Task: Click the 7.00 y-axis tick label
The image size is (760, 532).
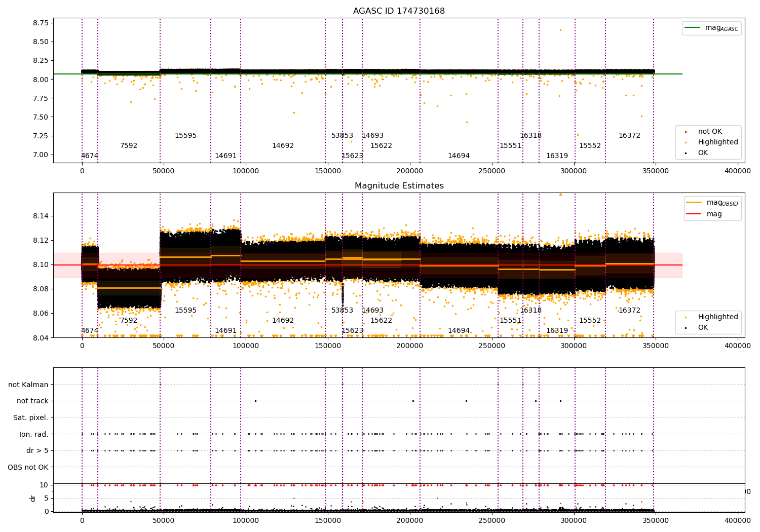Action: point(41,155)
